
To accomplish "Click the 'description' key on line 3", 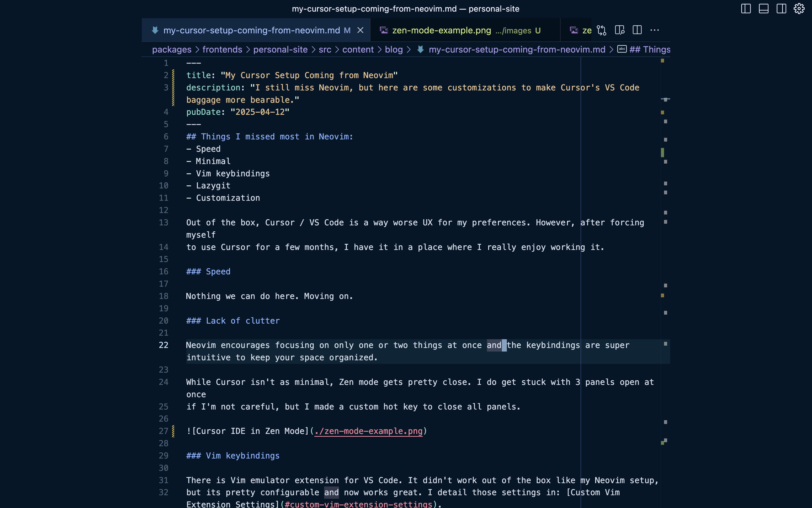I will point(213,88).
